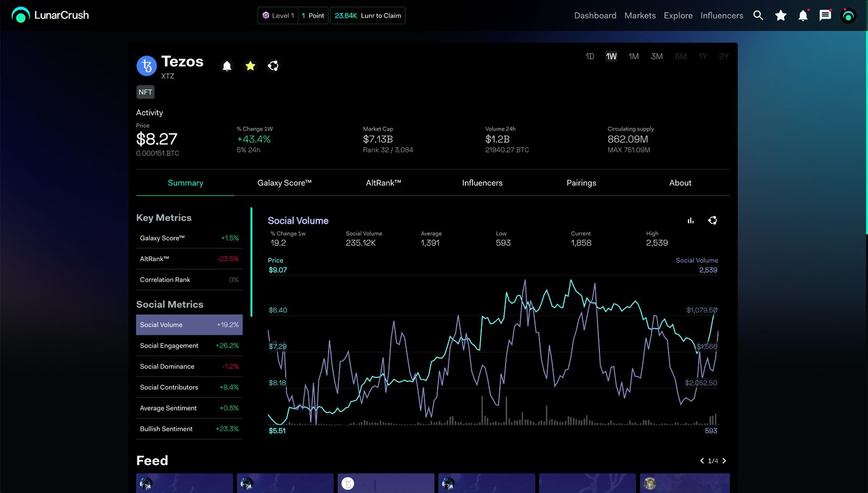Select the Correlation Rank metric
This screenshot has height=493, width=868.
pos(189,280)
